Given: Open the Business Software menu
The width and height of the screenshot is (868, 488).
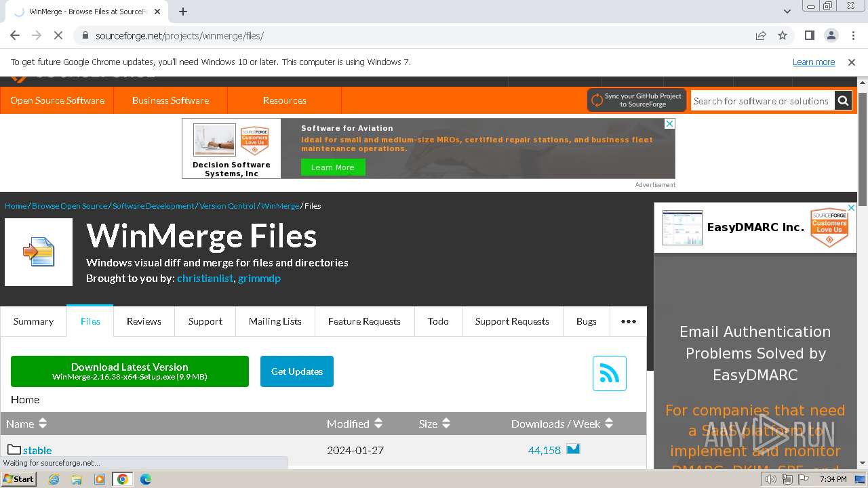Looking at the screenshot, I should point(170,100).
